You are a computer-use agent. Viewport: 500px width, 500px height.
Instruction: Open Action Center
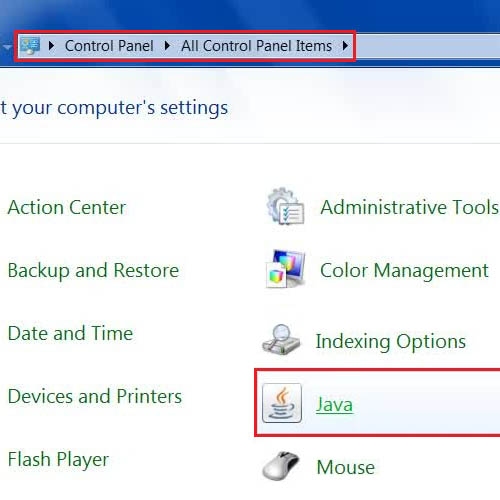(67, 207)
